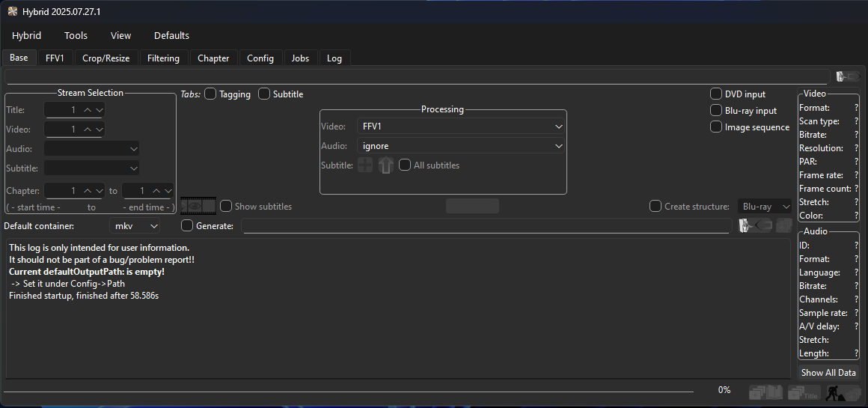Toggle the Tagging tab checkbox
This screenshot has height=408, width=868.
pyautogui.click(x=210, y=94)
